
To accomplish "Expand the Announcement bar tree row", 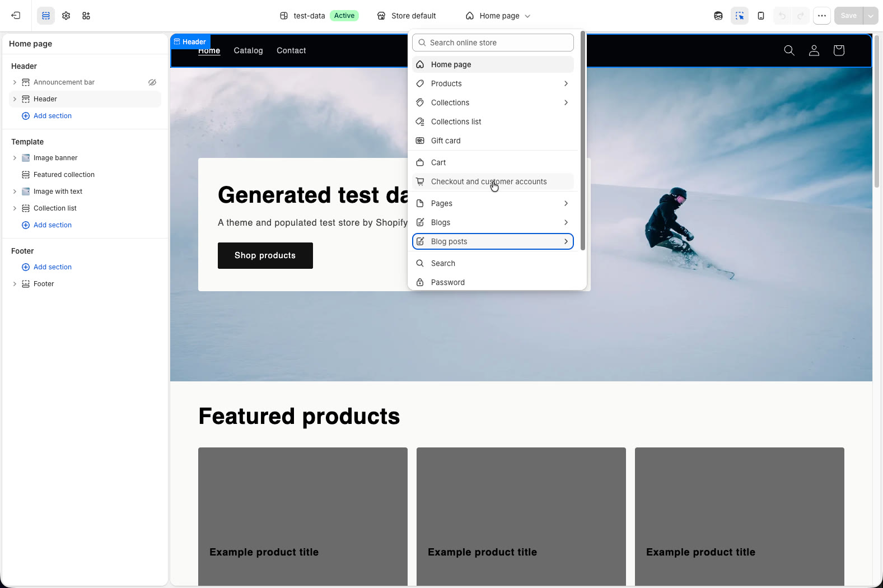I will [15, 82].
